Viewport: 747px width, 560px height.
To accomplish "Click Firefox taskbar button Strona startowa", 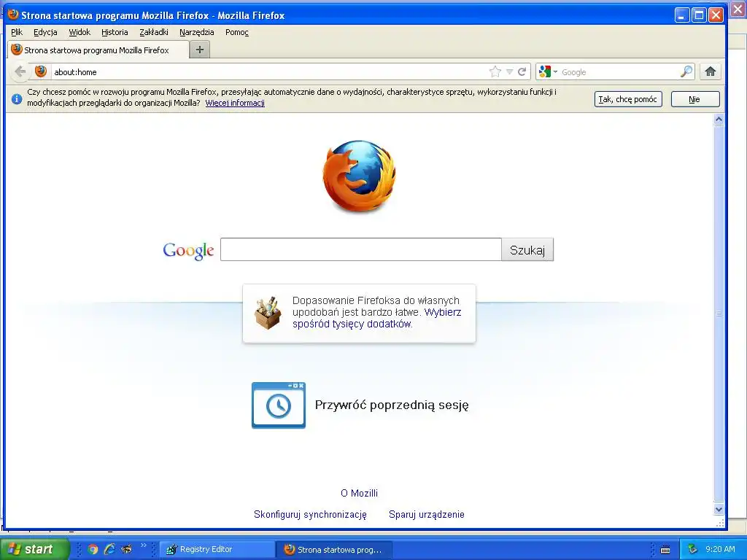I will pos(336,550).
